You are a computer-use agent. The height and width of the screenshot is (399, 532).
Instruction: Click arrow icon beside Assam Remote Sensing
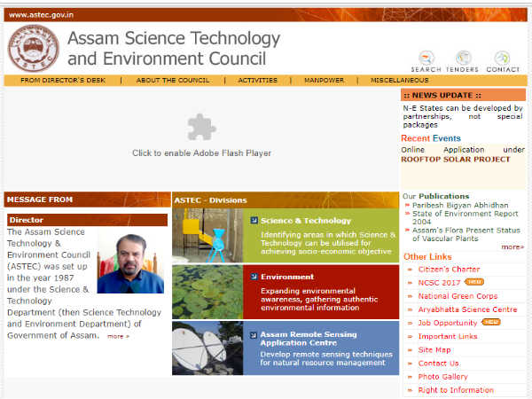point(254,335)
